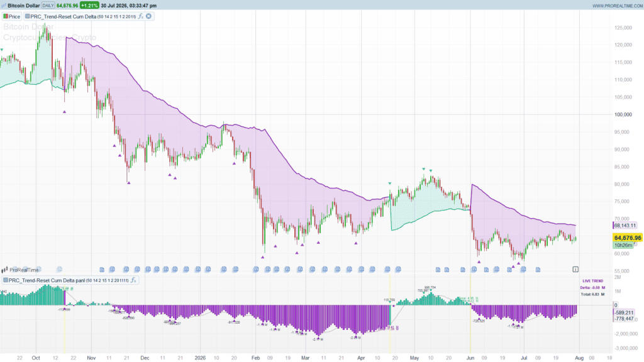This screenshot has width=644, height=362.
Task: Click the red-green Price color icon
Action: [x=6, y=16]
